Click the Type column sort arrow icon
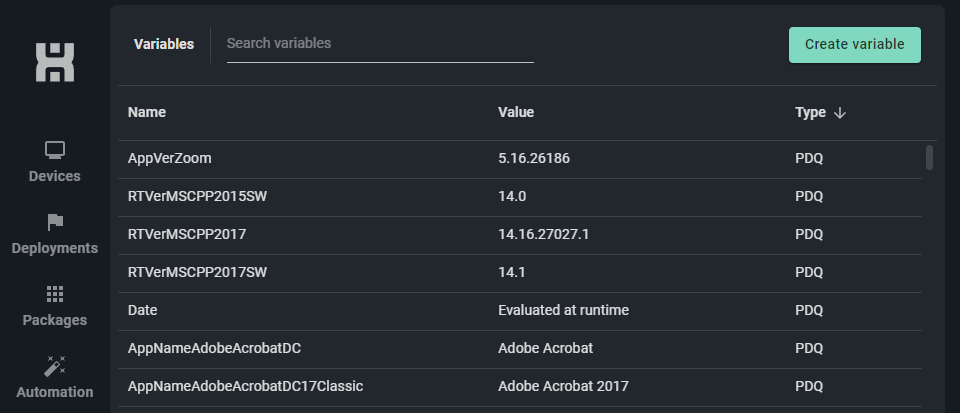The width and height of the screenshot is (960, 413). (x=840, y=112)
